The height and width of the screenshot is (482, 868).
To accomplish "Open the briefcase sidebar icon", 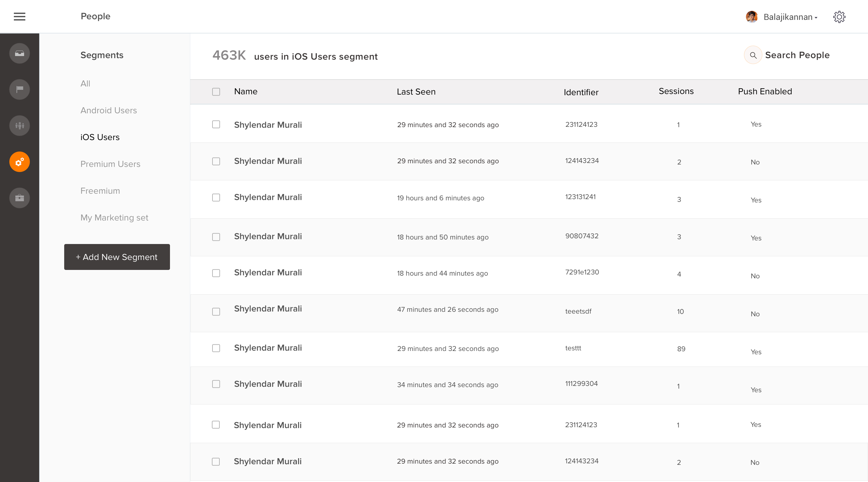I will click(x=20, y=198).
